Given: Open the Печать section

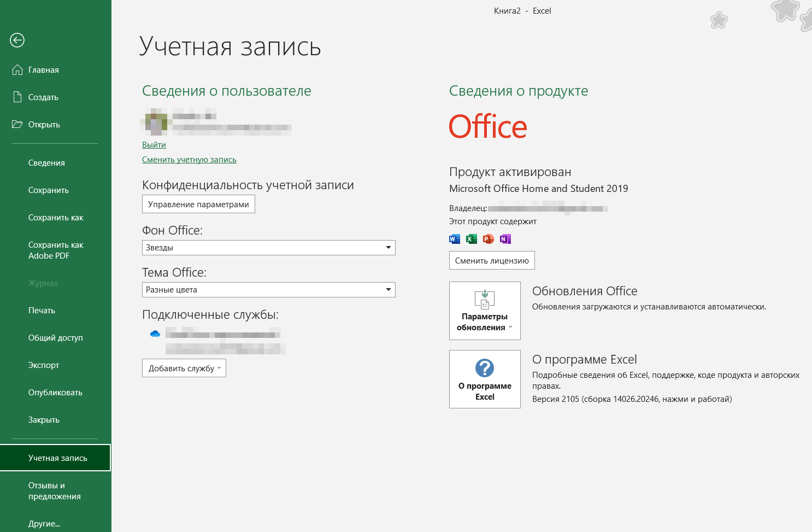Looking at the screenshot, I should (x=55, y=310).
